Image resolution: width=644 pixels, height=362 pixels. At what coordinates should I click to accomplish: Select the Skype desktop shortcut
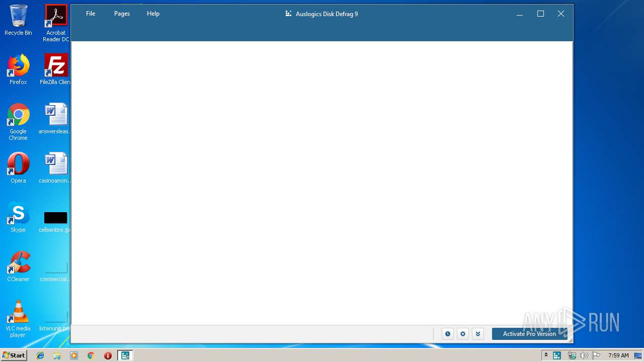(x=18, y=217)
